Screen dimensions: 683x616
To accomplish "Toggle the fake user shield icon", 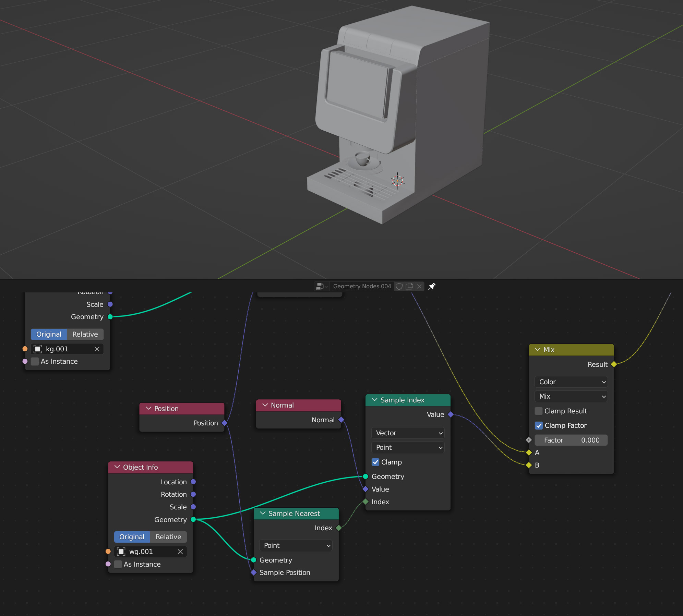I will click(399, 286).
